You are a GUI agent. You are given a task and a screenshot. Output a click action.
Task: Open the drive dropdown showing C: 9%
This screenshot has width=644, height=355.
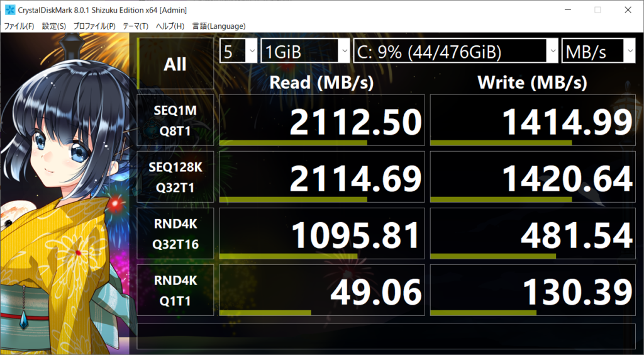(455, 51)
